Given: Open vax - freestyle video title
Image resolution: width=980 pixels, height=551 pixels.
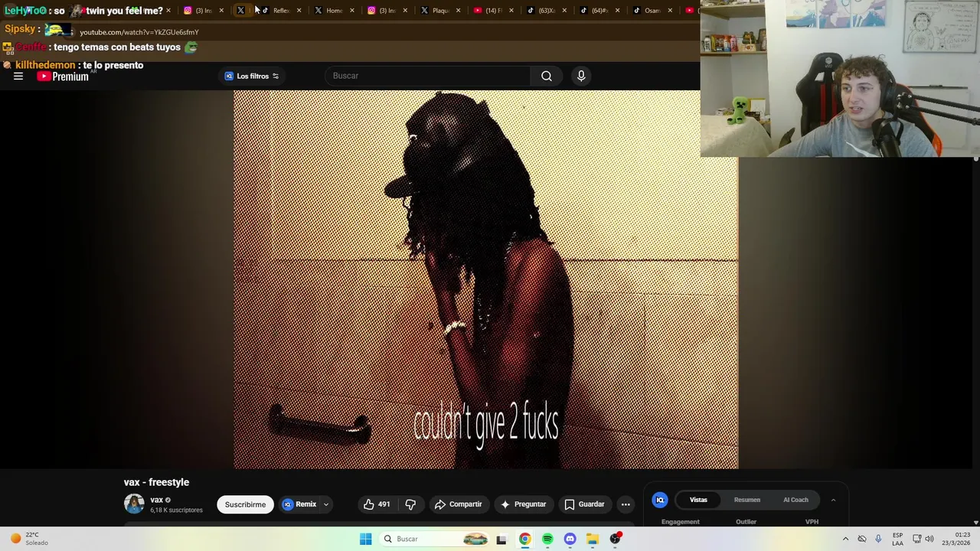Looking at the screenshot, I should tap(156, 482).
